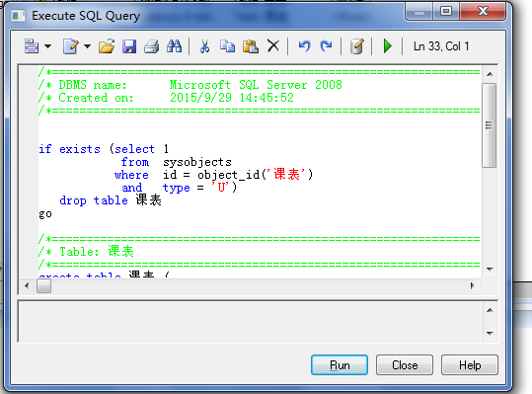The image size is (532, 394).
Task: Open the editor menu dropdown arrow
Action: 47,46
